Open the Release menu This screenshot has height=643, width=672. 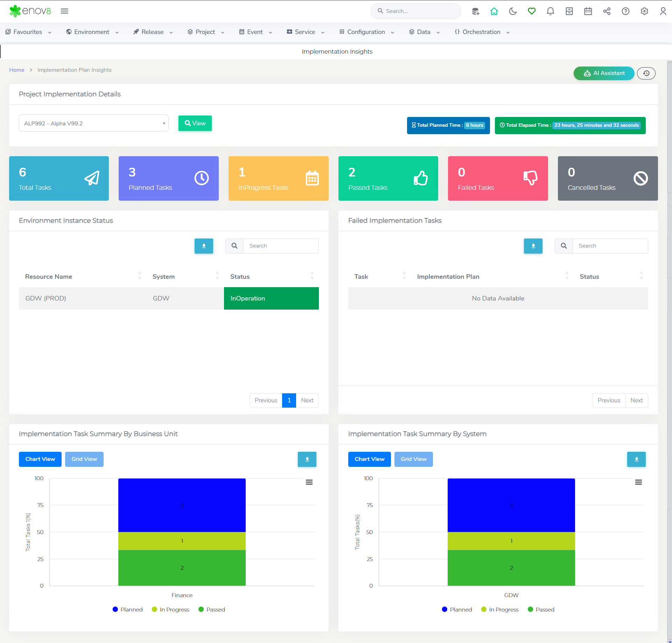tap(153, 32)
